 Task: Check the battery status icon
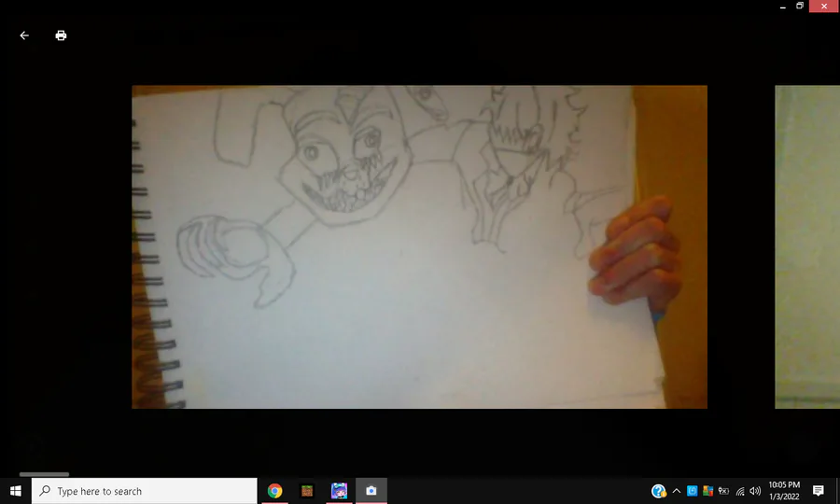[723, 491]
